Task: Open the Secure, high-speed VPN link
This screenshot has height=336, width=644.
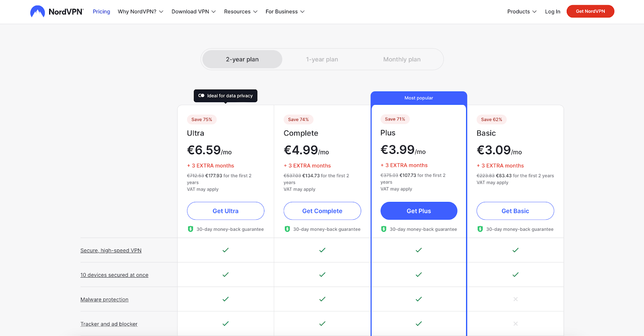Action: tap(111, 251)
